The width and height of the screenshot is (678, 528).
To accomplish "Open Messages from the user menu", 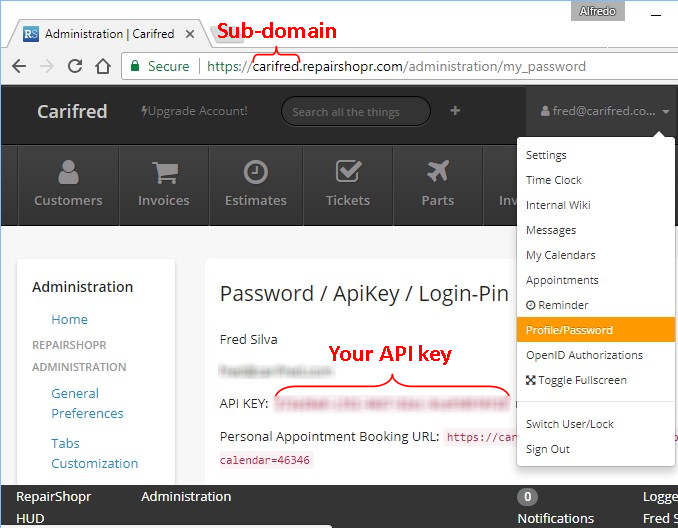I will coord(596,230).
